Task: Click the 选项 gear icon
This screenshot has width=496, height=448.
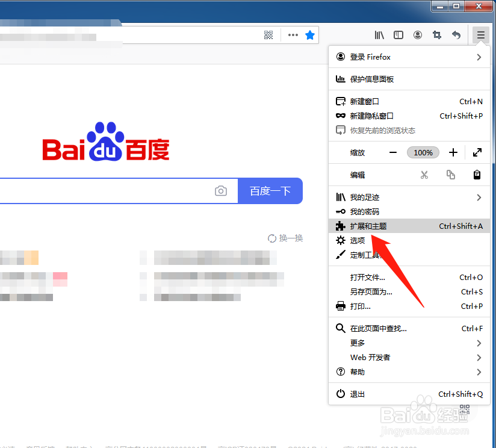Action: point(340,240)
